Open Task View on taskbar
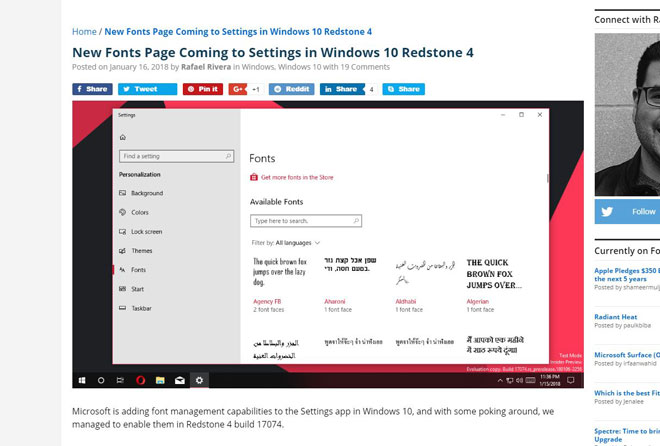The height and width of the screenshot is (446, 660). click(120, 380)
